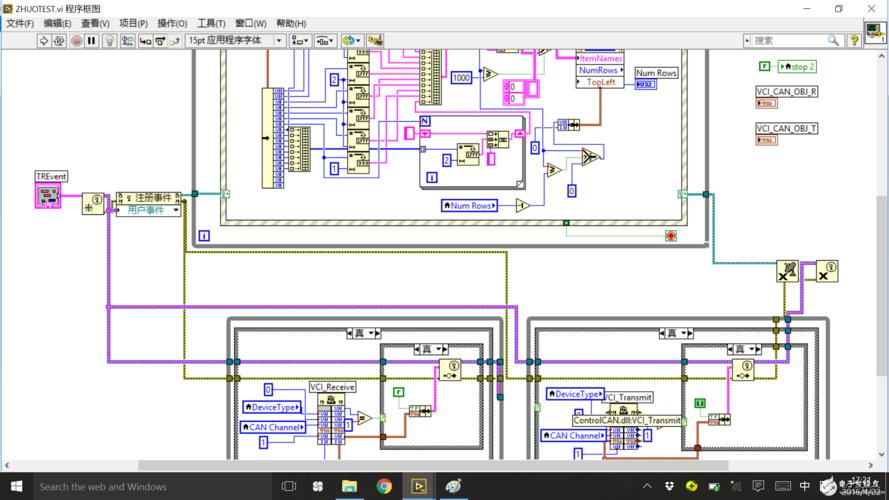Image resolution: width=889 pixels, height=500 pixels.
Task: Click the red loop stop terminal
Action: tap(670, 236)
